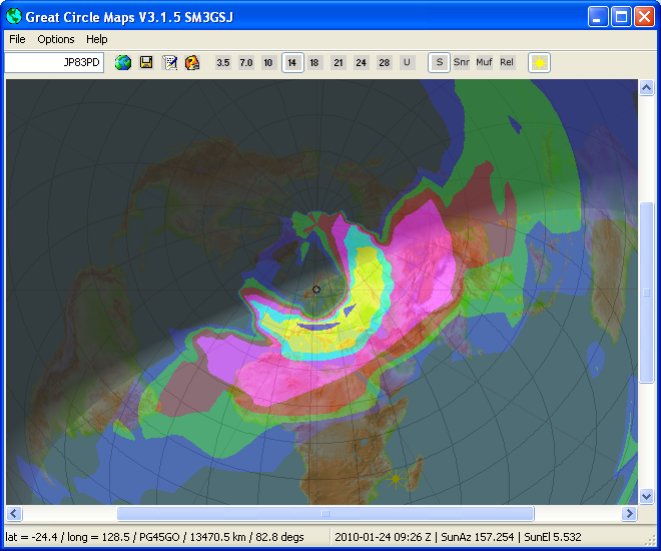Switch to the Snr display mode
661x551 pixels.
(x=461, y=63)
